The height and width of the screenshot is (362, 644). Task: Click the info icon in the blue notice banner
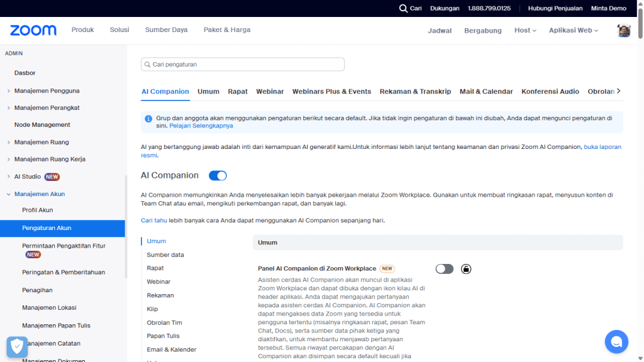[x=148, y=118]
